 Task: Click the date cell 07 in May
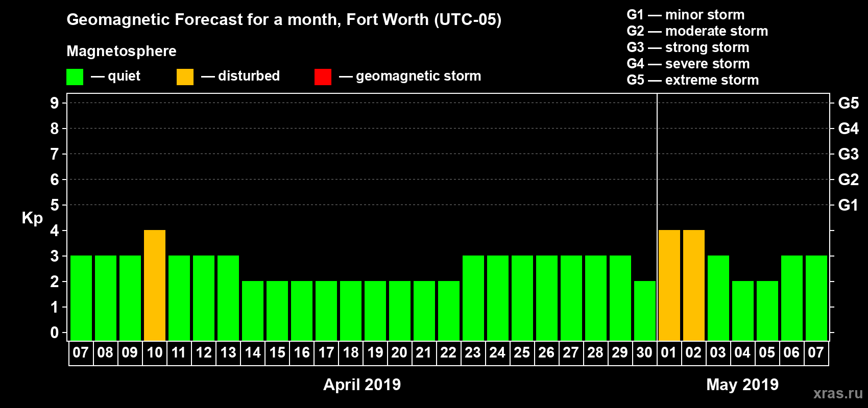click(816, 353)
